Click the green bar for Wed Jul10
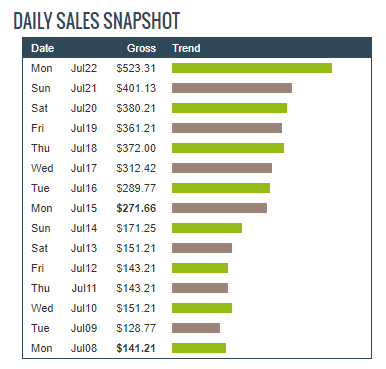 point(202,308)
